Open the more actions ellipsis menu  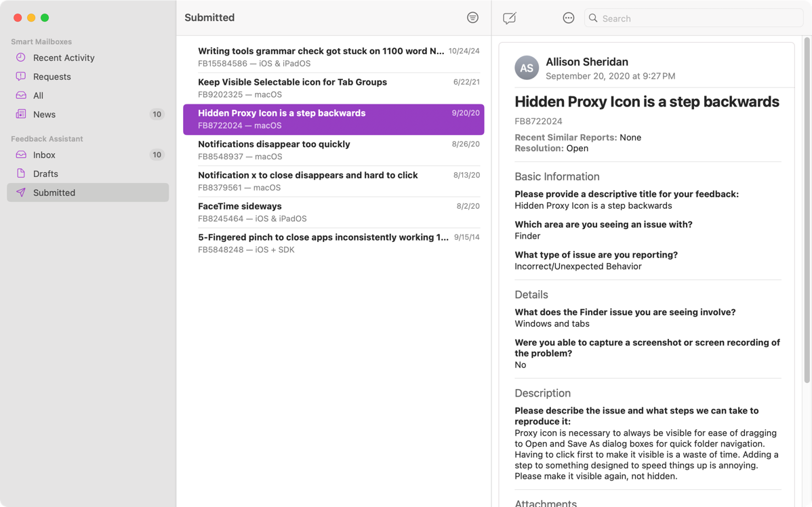point(569,18)
